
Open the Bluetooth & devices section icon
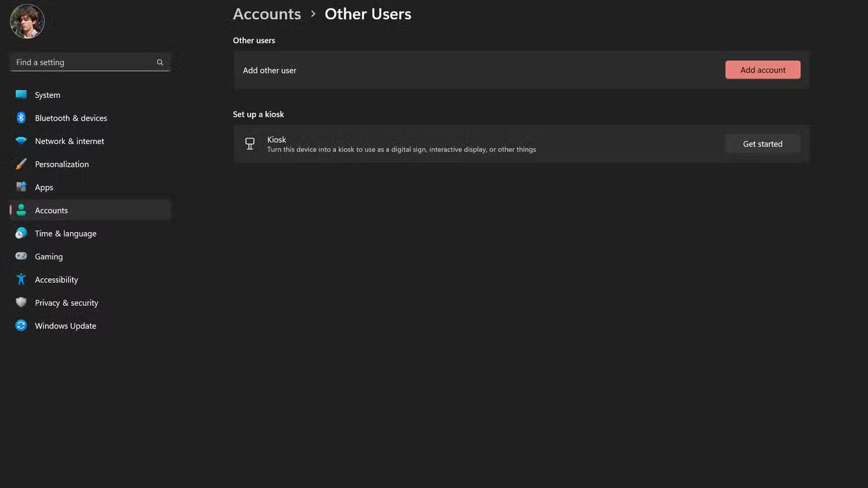tap(21, 117)
